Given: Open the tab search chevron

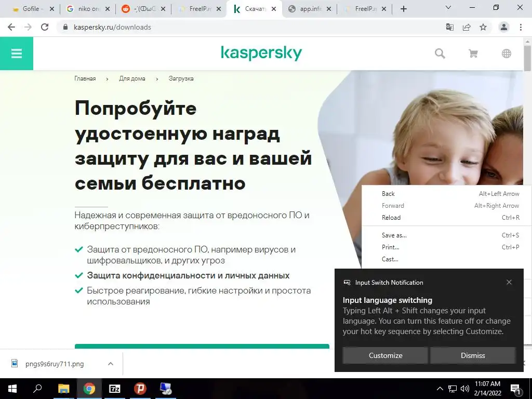Looking at the screenshot, I should 448,7.
